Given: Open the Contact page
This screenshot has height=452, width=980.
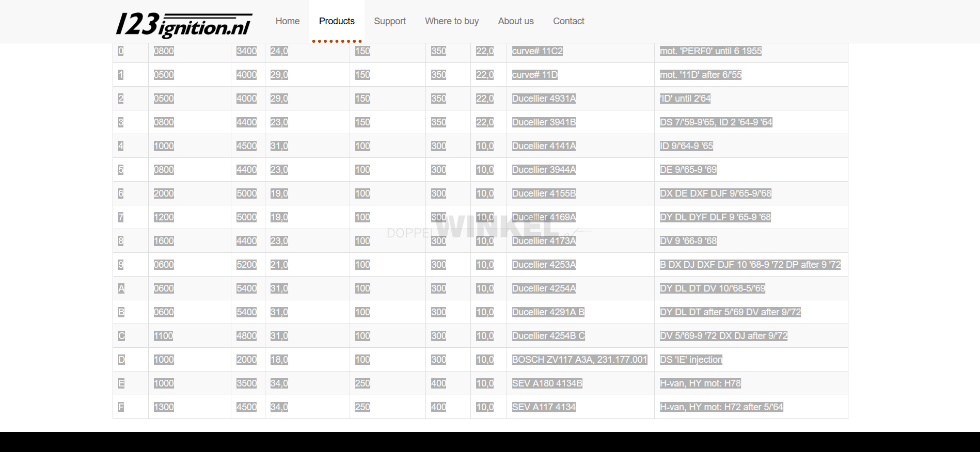Looking at the screenshot, I should [568, 21].
